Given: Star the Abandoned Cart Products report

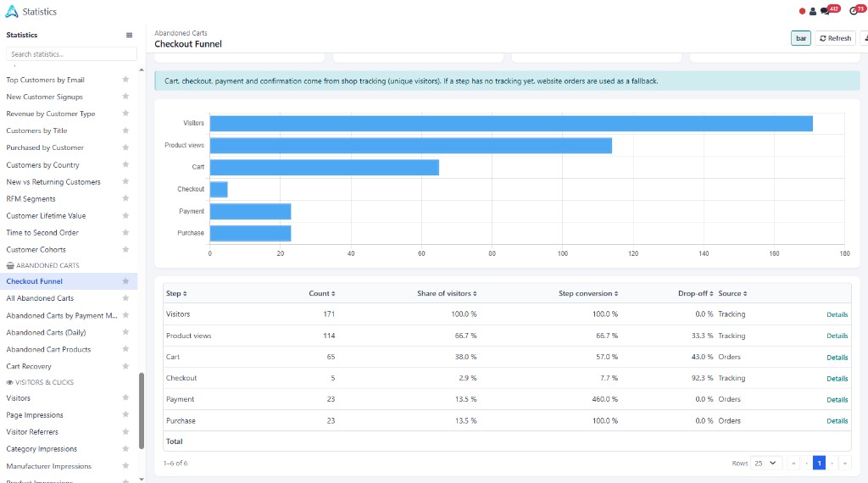Looking at the screenshot, I should pos(125,349).
